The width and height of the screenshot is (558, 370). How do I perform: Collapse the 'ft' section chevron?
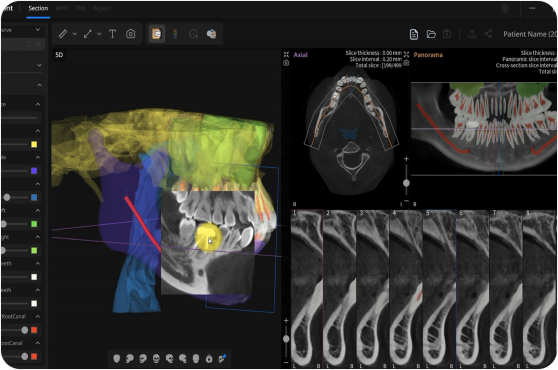click(38, 210)
